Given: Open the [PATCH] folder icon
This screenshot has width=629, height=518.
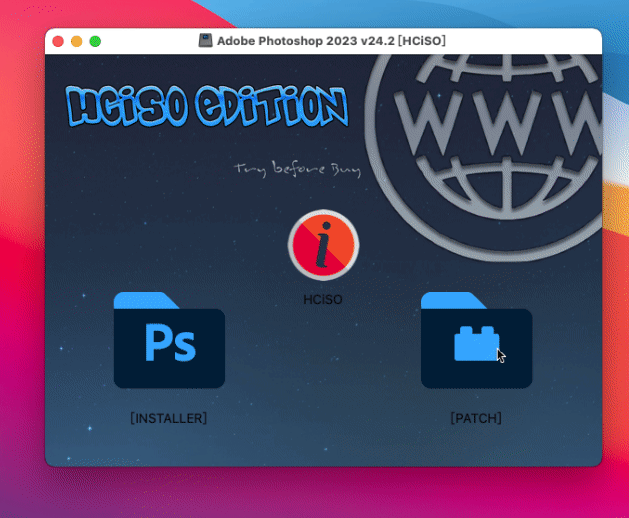Looking at the screenshot, I should coord(477,340).
